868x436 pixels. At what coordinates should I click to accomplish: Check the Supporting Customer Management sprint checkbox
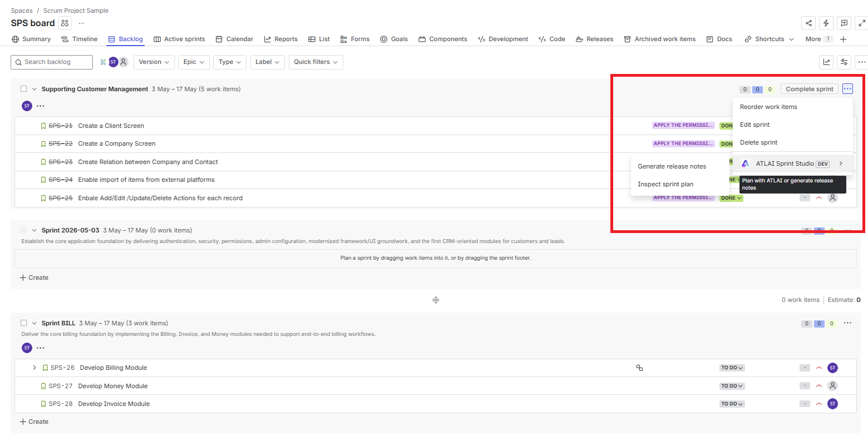click(x=24, y=89)
